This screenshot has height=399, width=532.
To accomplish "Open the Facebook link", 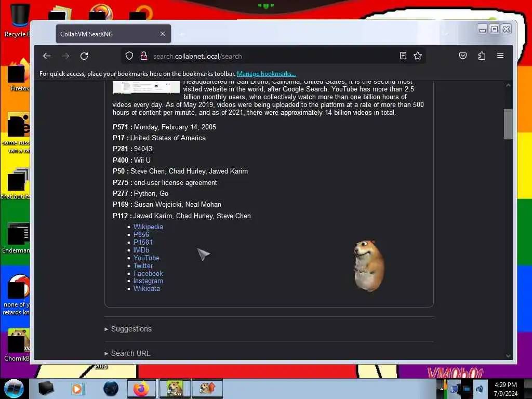I will 148,273.
